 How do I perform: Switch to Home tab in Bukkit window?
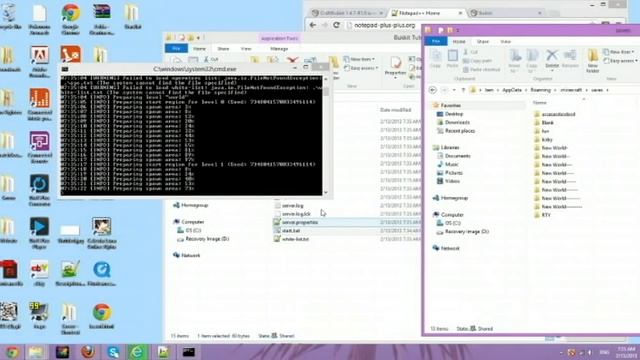point(199,49)
